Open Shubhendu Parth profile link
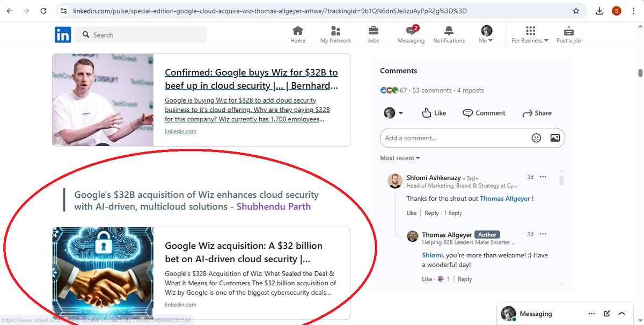644x325 pixels. coord(274,207)
